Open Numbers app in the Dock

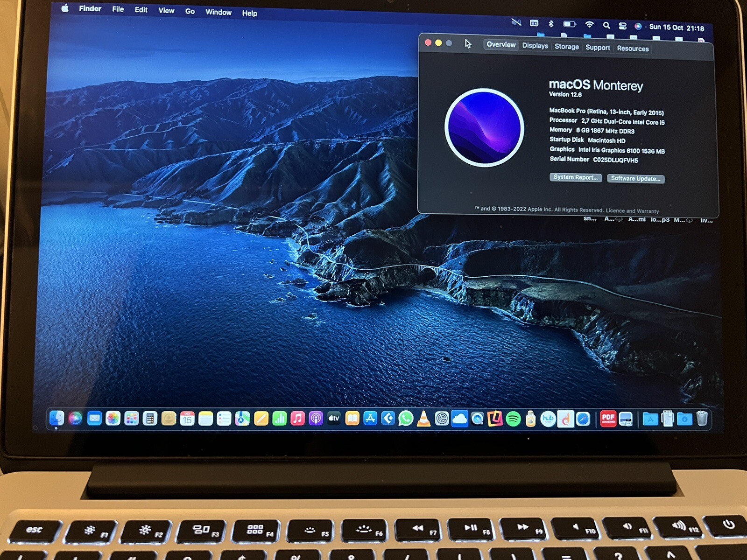coord(279,419)
